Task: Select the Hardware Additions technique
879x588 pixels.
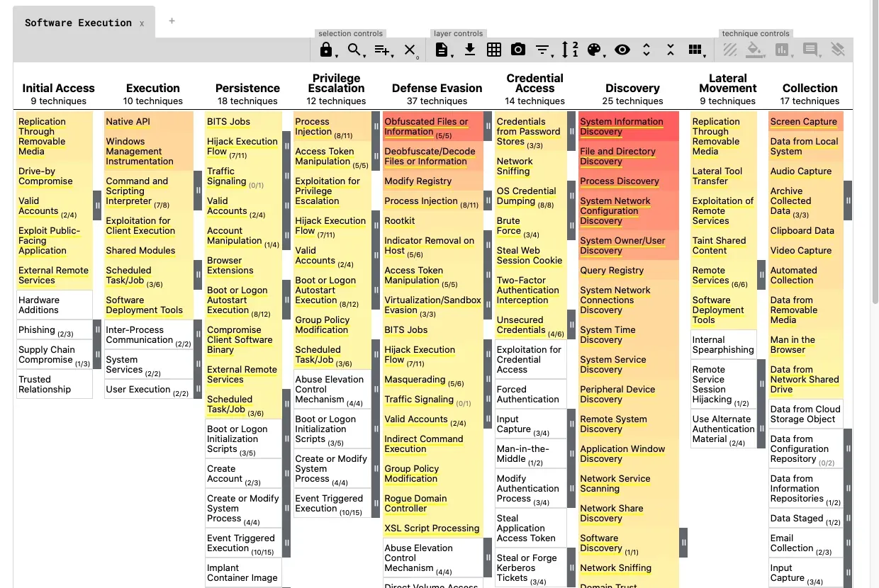Action: click(x=55, y=305)
